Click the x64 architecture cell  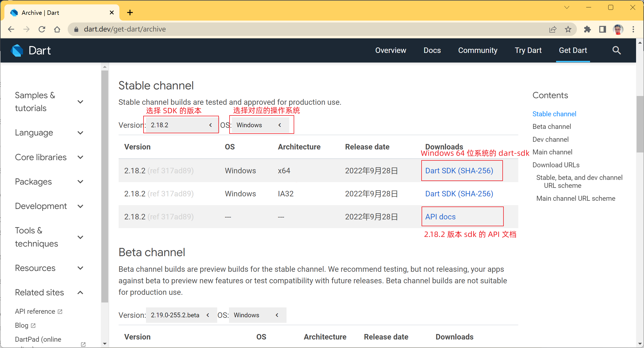(284, 171)
